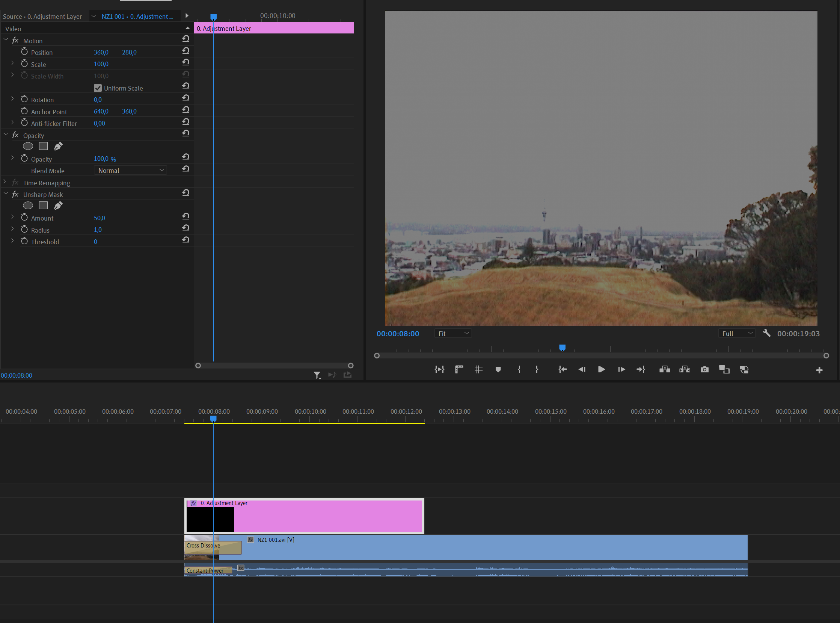Screen dimensions: 840x623
Task: Click the Add Marker icon
Action: pos(498,370)
